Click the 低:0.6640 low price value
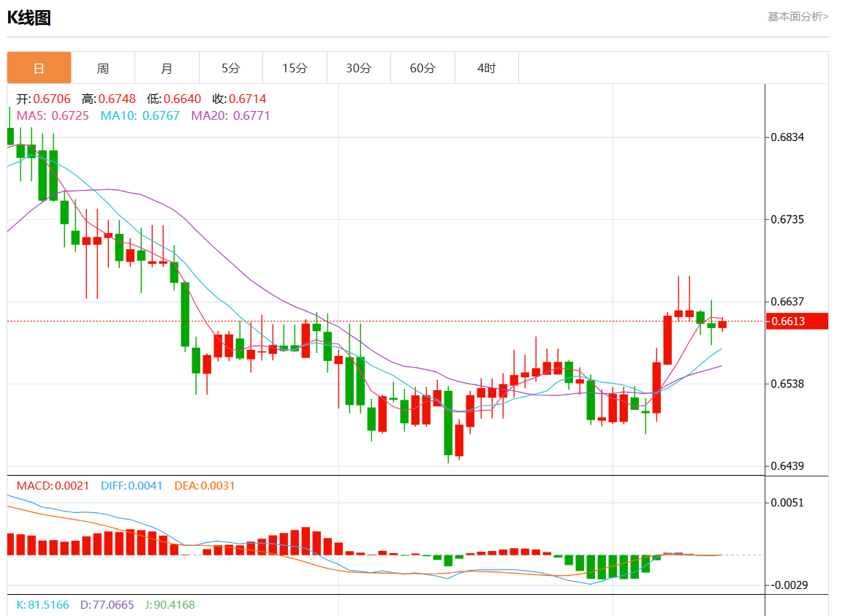 tap(174, 99)
